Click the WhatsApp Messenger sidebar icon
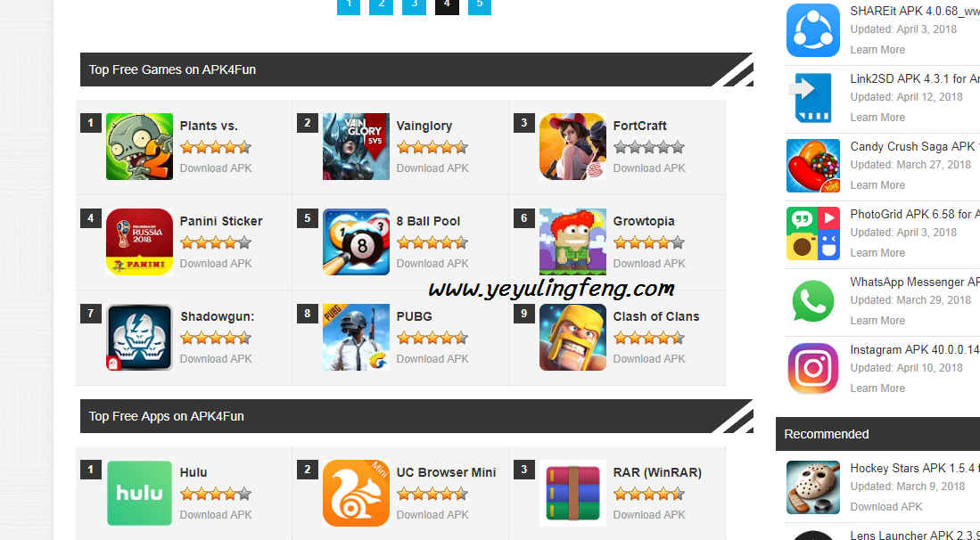 coord(813,301)
